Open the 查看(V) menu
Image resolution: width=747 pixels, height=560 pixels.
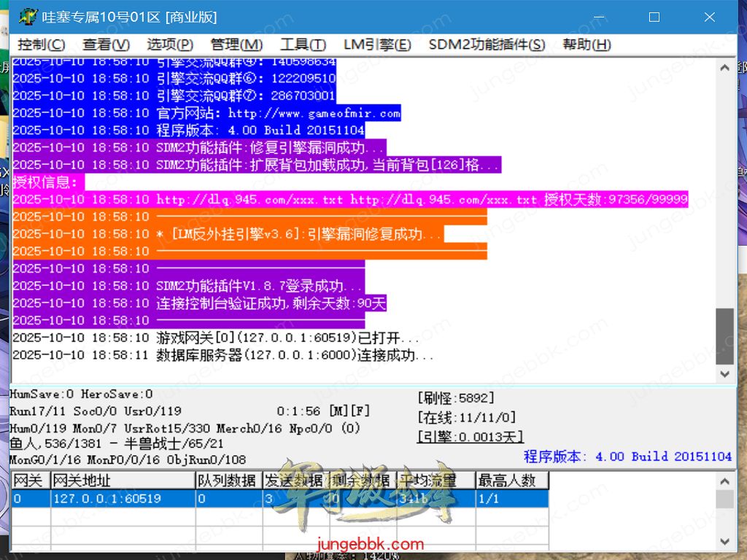click(106, 44)
